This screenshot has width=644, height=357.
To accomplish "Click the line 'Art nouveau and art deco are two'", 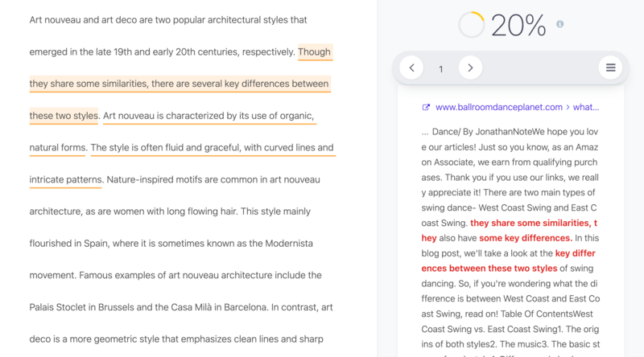I will click(168, 20).
